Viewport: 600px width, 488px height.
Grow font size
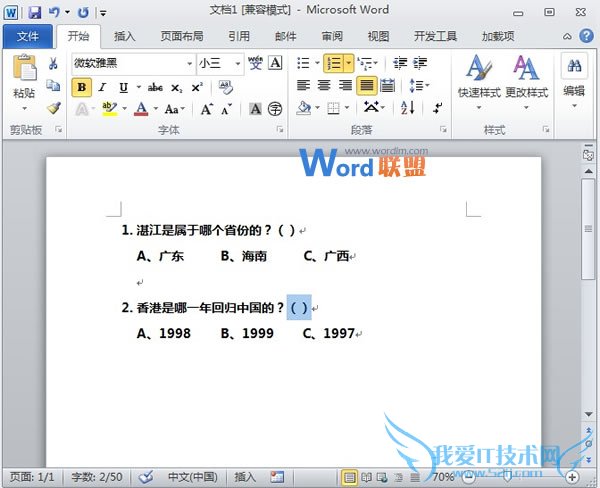click(207, 109)
